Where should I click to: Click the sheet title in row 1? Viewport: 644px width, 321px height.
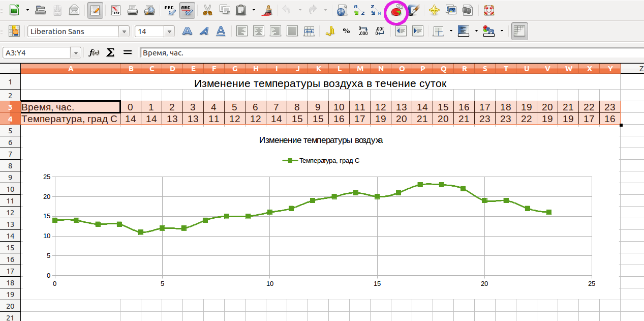[320, 83]
